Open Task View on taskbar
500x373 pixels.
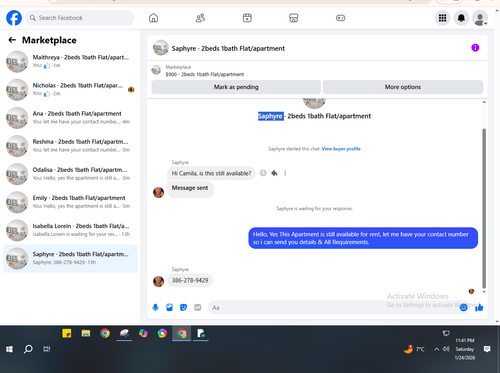pyautogui.click(x=47, y=349)
